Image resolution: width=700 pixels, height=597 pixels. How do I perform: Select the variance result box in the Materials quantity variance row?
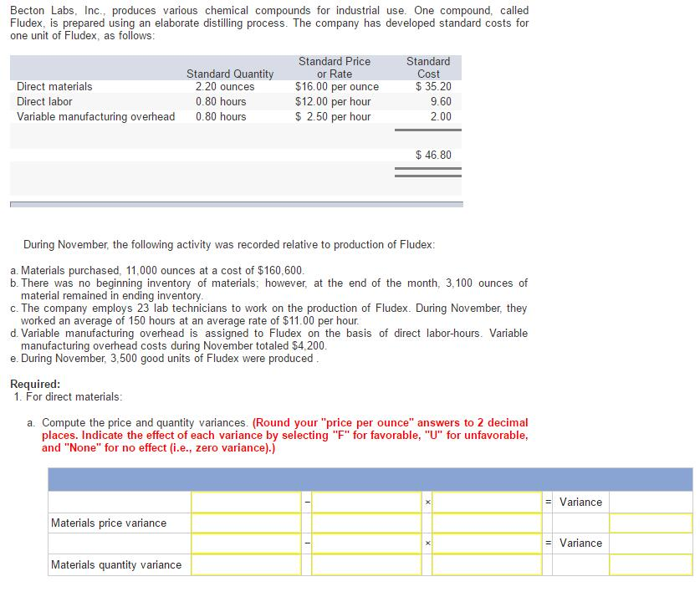[651, 565]
